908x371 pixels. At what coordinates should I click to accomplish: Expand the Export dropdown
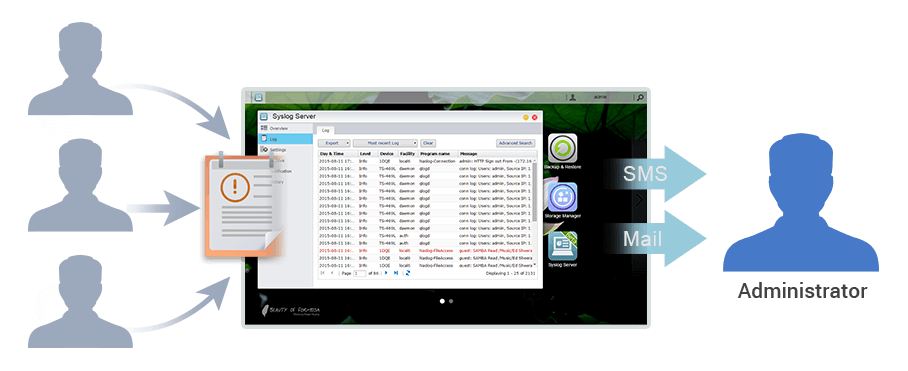334,142
